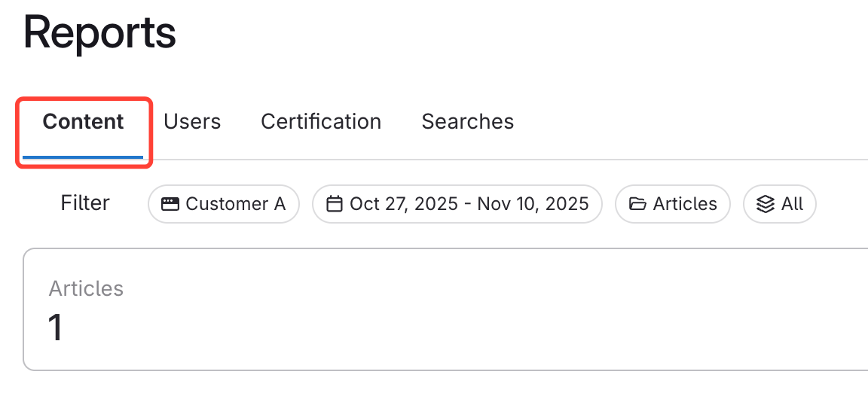
Task: Expand the All filter dropdown
Action: coord(780,204)
